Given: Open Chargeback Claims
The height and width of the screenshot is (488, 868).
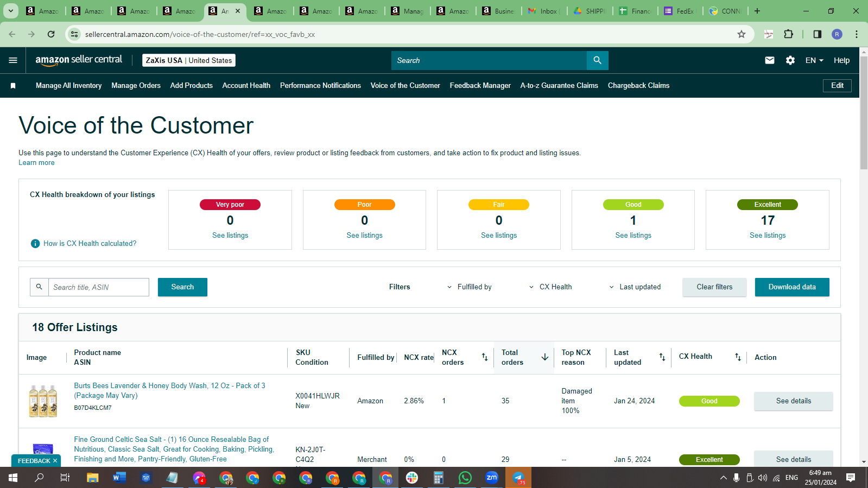Looking at the screenshot, I should (638, 86).
